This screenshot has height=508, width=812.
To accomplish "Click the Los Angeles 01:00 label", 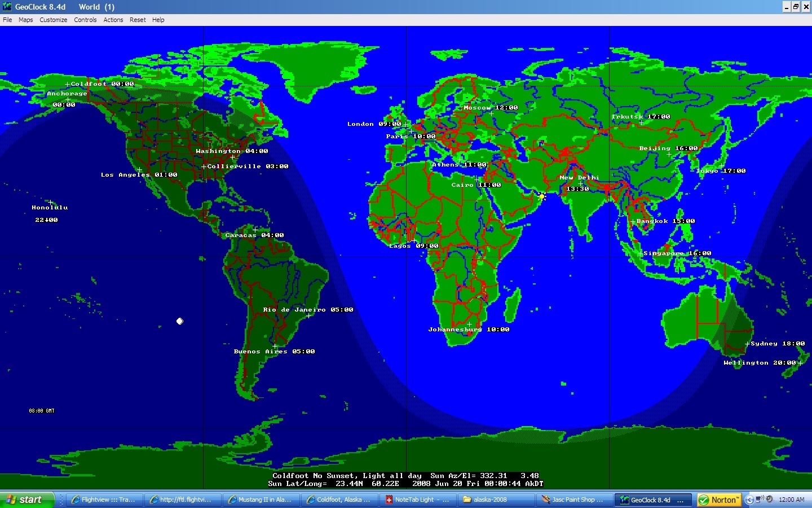I will [139, 175].
